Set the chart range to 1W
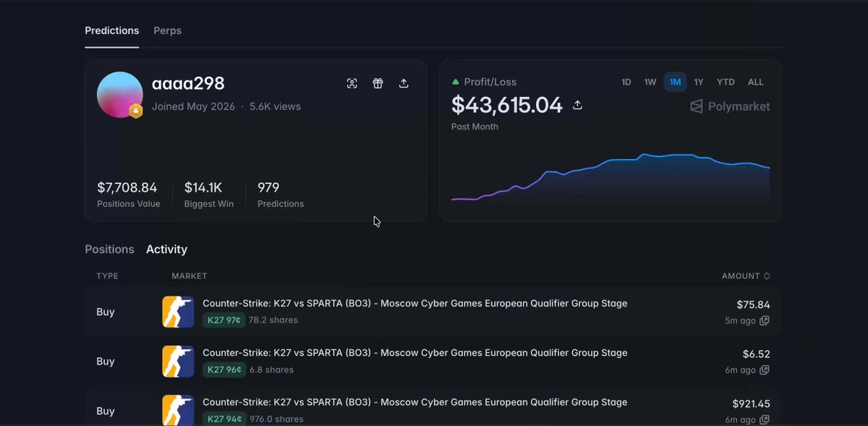Image resolution: width=868 pixels, height=426 pixels. pyautogui.click(x=650, y=82)
